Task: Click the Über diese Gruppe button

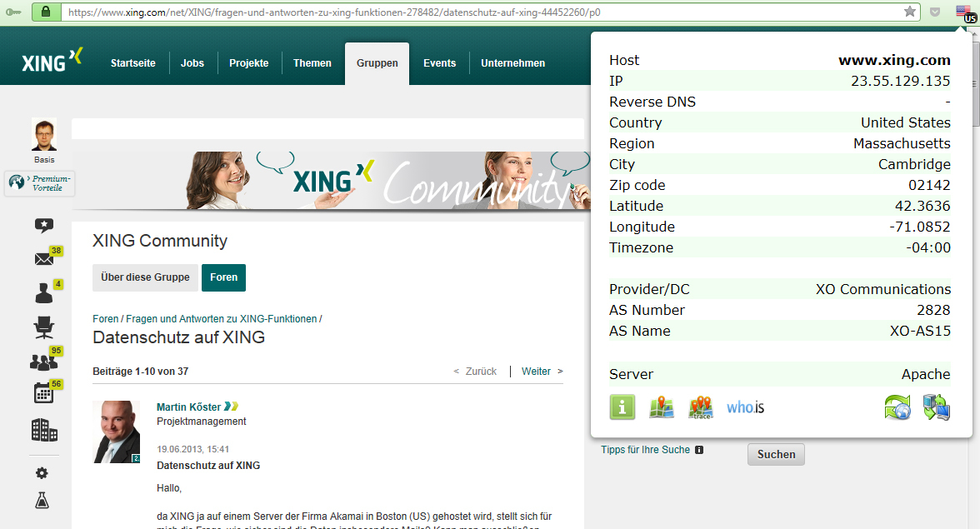Action: [x=145, y=277]
